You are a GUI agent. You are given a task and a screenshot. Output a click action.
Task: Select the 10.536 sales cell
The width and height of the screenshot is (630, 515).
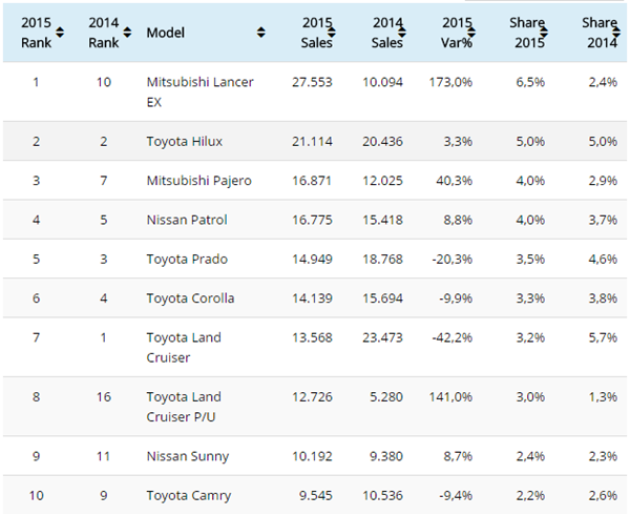click(382, 496)
